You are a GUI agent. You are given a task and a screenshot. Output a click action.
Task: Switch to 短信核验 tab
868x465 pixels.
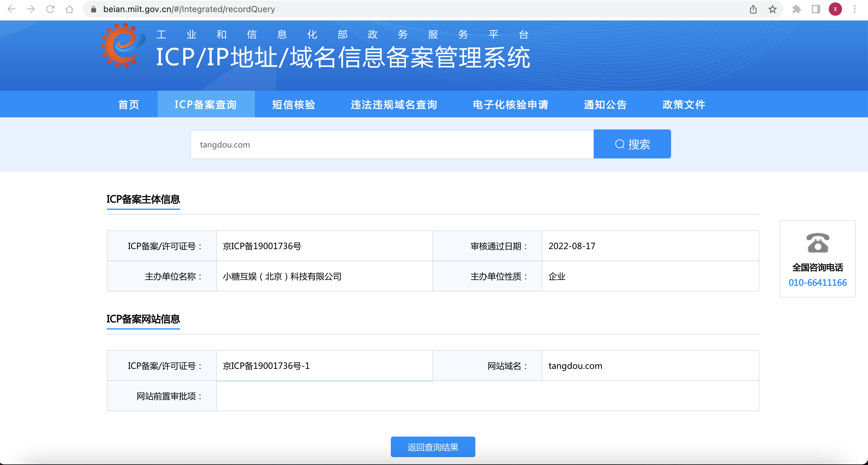pos(294,105)
